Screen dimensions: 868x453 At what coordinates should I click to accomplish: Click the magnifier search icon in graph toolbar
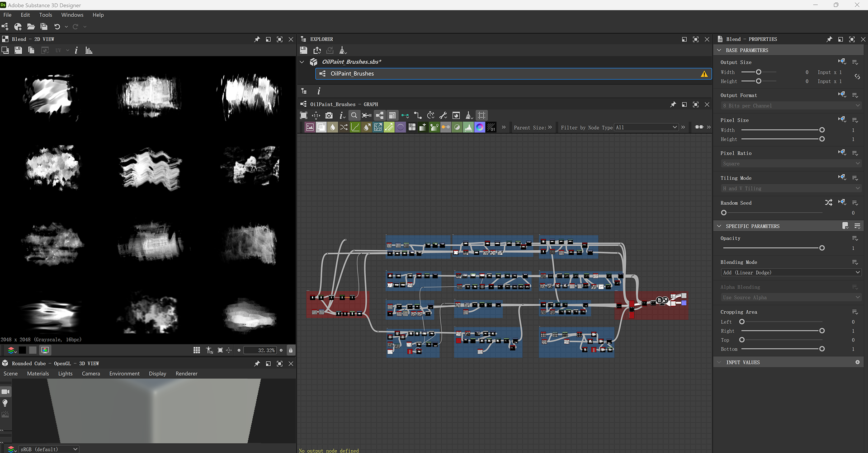(x=354, y=116)
